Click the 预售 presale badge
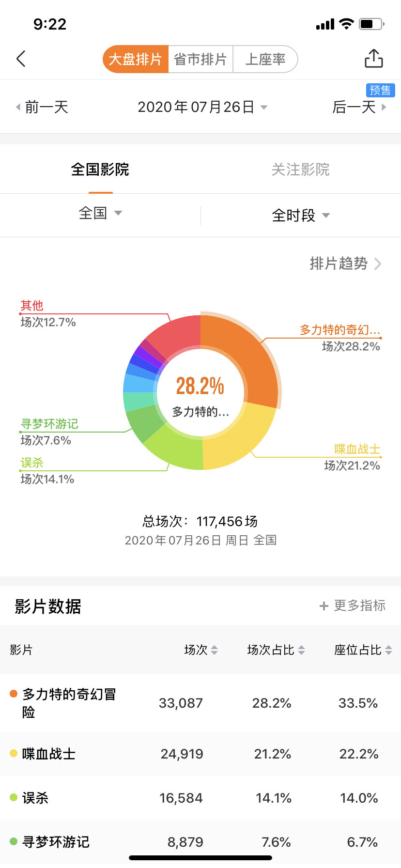The height and width of the screenshot is (868, 401). tap(380, 91)
